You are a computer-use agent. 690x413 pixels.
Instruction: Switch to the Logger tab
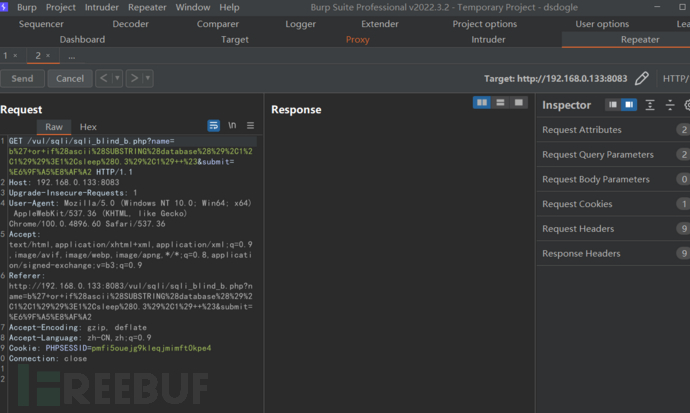pyautogui.click(x=300, y=24)
